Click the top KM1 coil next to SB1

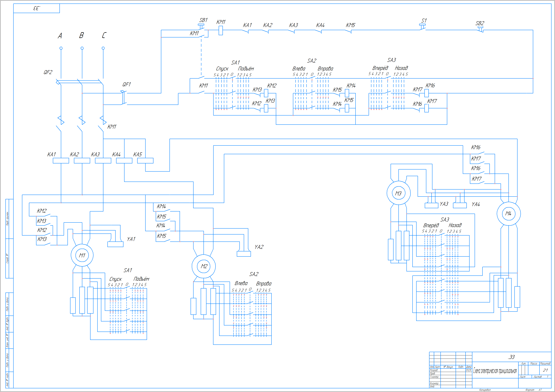coord(220,30)
